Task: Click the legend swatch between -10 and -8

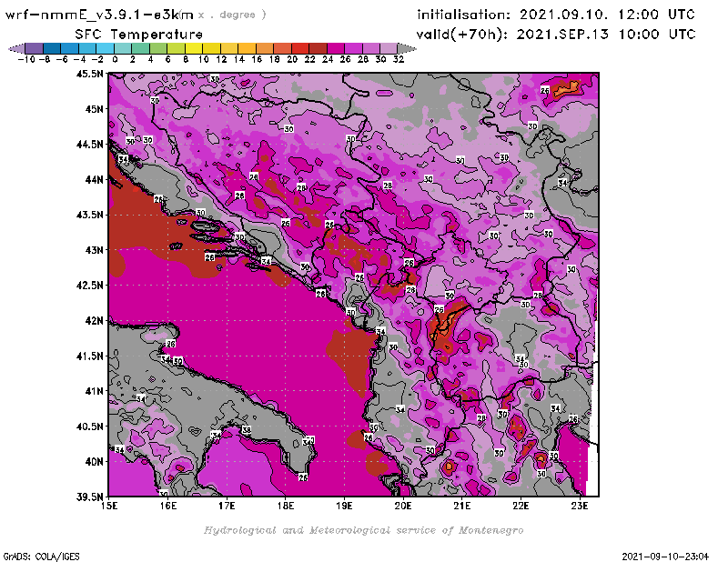Action: [35, 48]
